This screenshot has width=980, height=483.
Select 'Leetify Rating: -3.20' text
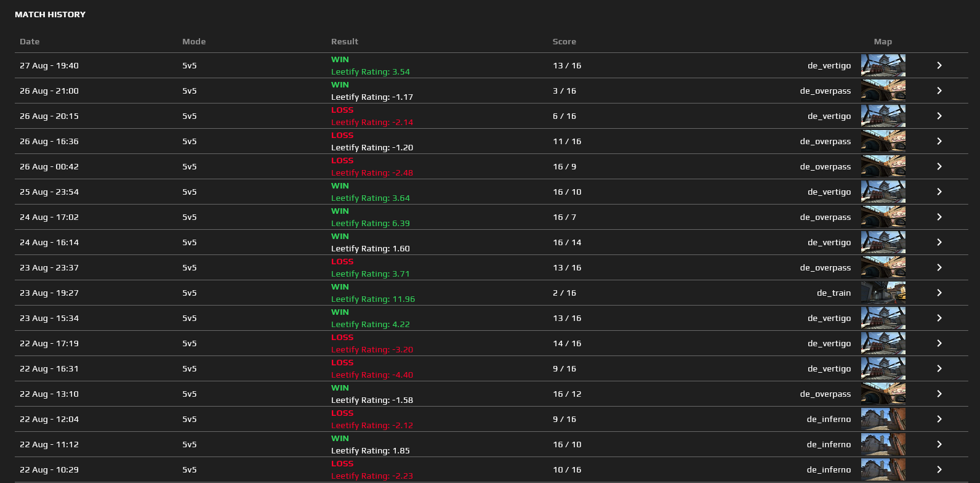pyautogui.click(x=372, y=349)
